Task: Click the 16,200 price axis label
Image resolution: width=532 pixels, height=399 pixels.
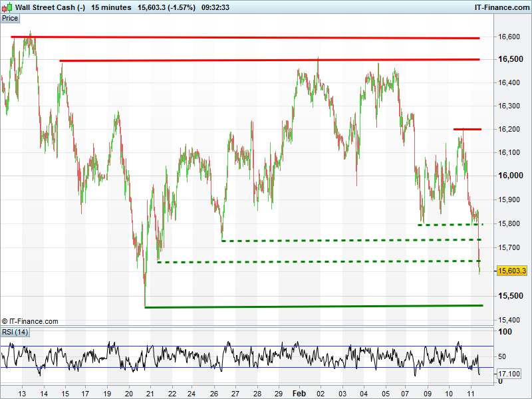Action: 509,129
